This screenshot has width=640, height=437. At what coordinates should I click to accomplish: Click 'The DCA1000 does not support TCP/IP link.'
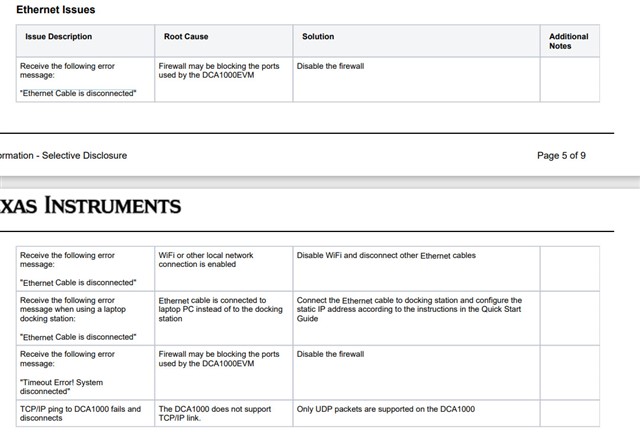(x=215, y=413)
